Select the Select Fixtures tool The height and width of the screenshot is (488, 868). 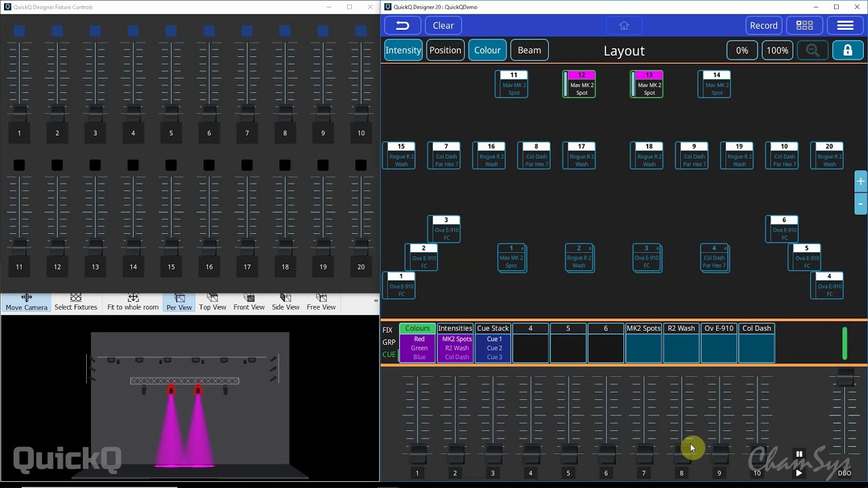pos(76,302)
